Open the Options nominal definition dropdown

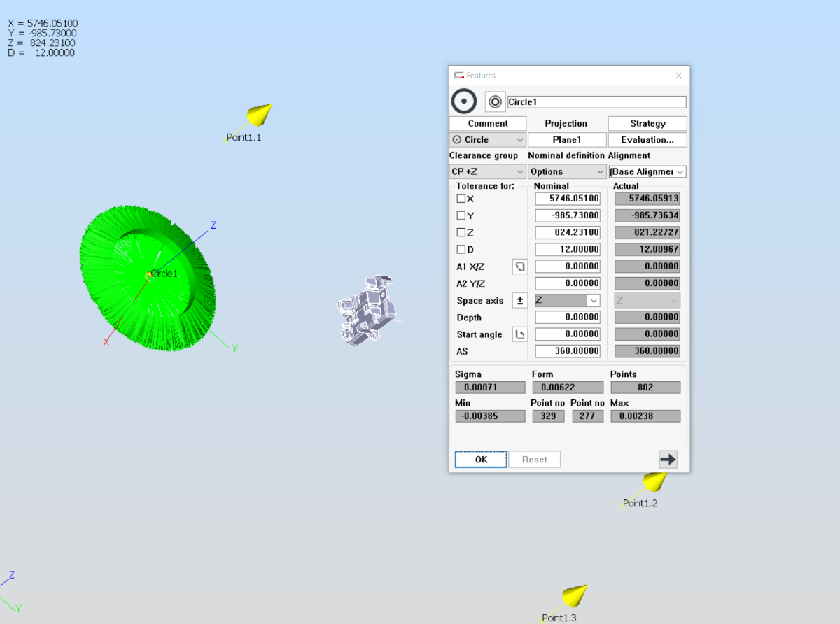click(x=567, y=171)
